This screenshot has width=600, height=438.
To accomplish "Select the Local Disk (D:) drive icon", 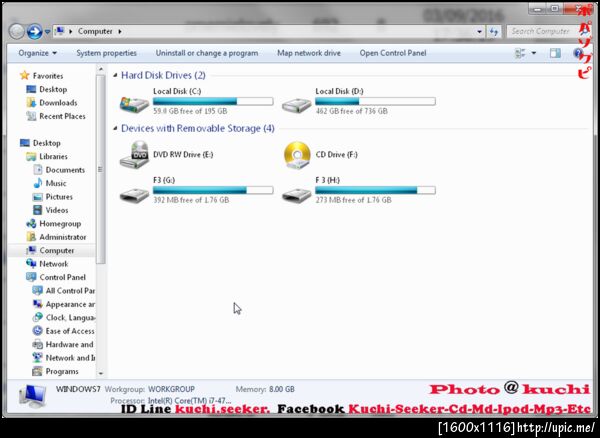I will tap(297, 105).
